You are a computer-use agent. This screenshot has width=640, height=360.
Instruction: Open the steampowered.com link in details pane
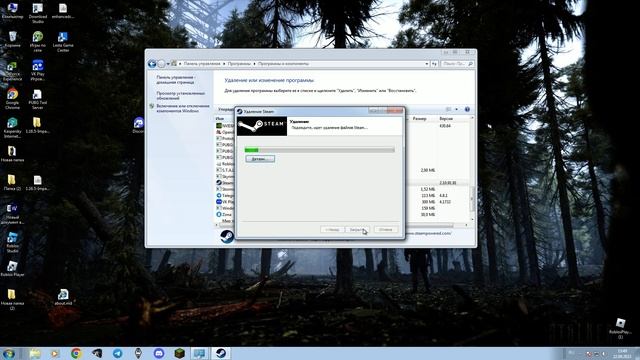click(429, 233)
